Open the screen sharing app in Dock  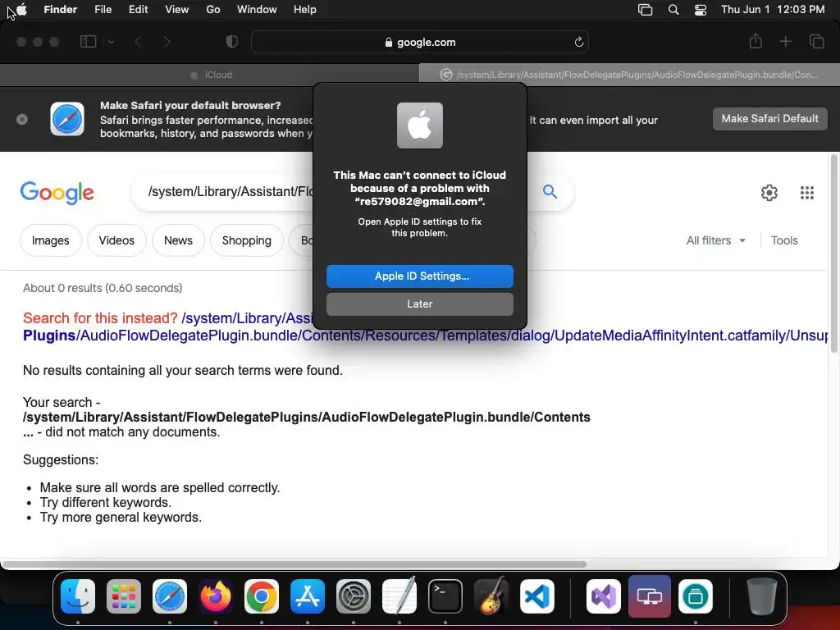650,596
